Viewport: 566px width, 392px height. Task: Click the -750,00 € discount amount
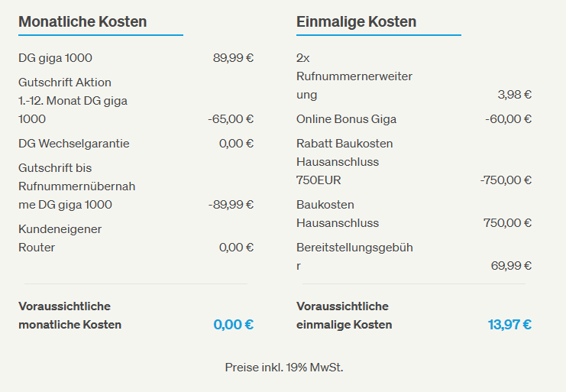click(x=506, y=180)
